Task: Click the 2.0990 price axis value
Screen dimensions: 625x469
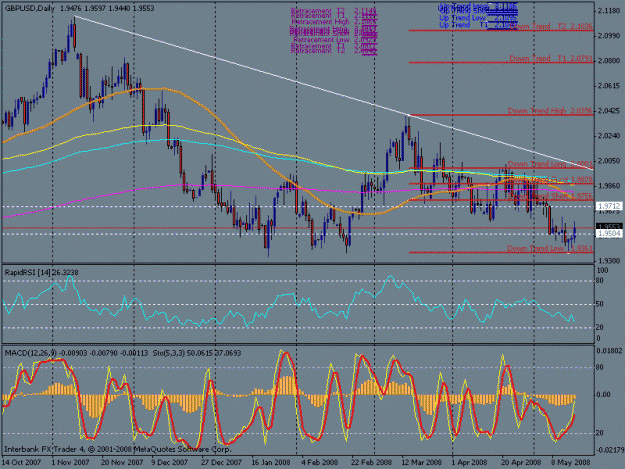Action: pyautogui.click(x=609, y=35)
